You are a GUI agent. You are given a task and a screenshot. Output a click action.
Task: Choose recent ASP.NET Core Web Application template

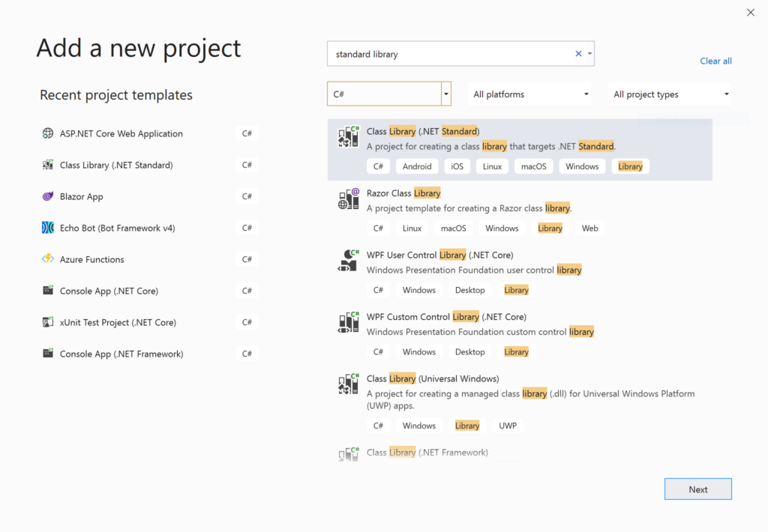(149, 133)
